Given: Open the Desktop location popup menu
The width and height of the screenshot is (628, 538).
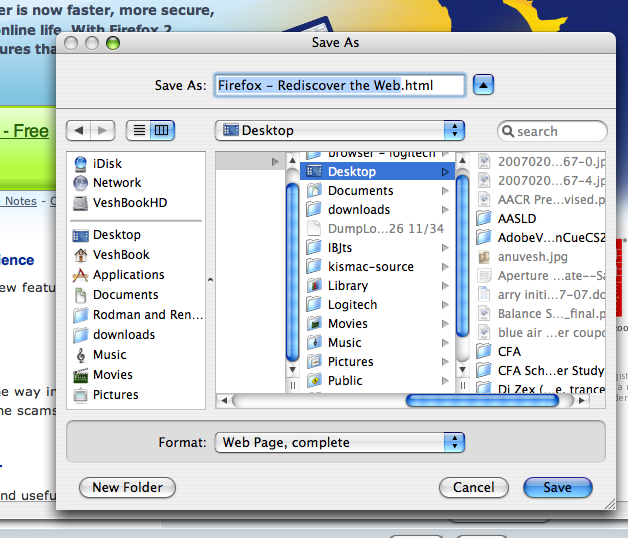Looking at the screenshot, I should [x=340, y=131].
